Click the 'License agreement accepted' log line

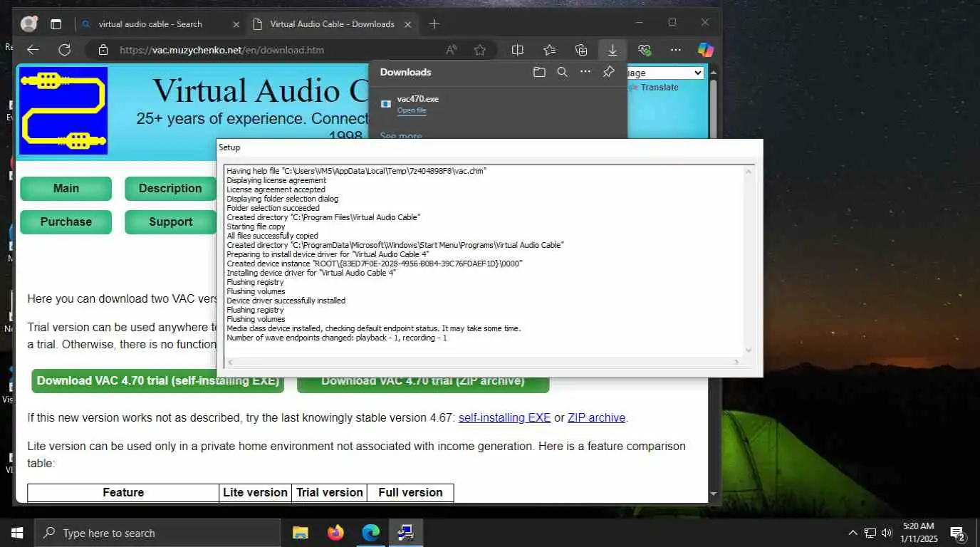(276, 189)
